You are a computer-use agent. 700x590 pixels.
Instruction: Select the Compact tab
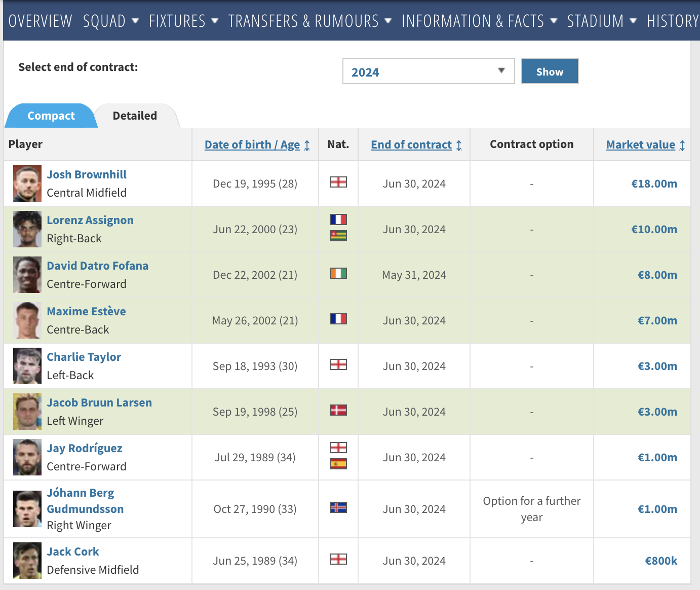point(51,116)
